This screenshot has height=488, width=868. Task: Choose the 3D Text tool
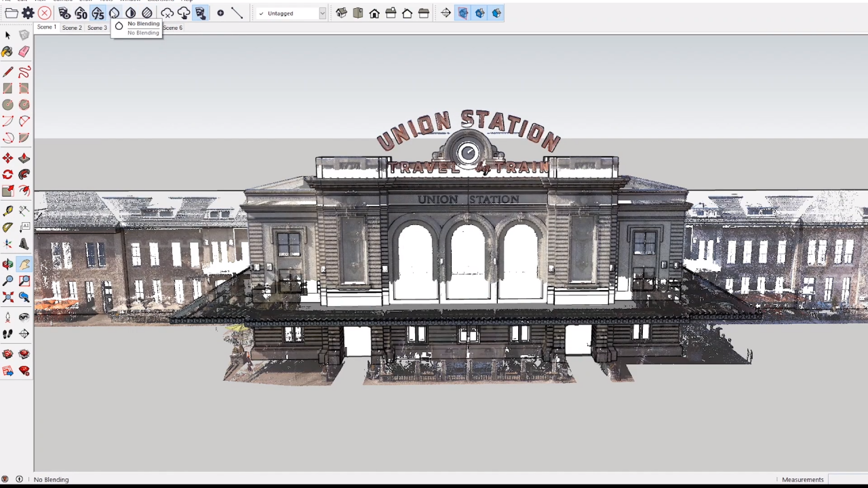tap(24, 244)
